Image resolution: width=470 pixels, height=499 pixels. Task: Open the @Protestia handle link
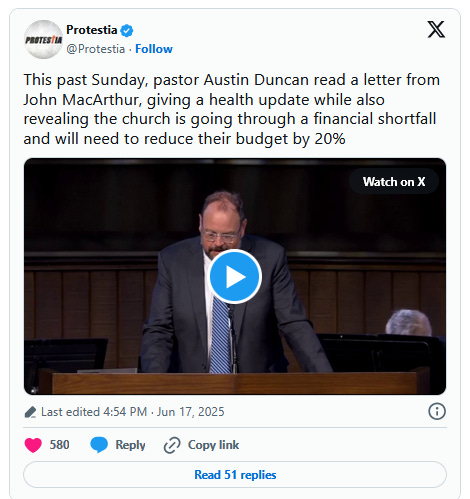tap(95, 49)
